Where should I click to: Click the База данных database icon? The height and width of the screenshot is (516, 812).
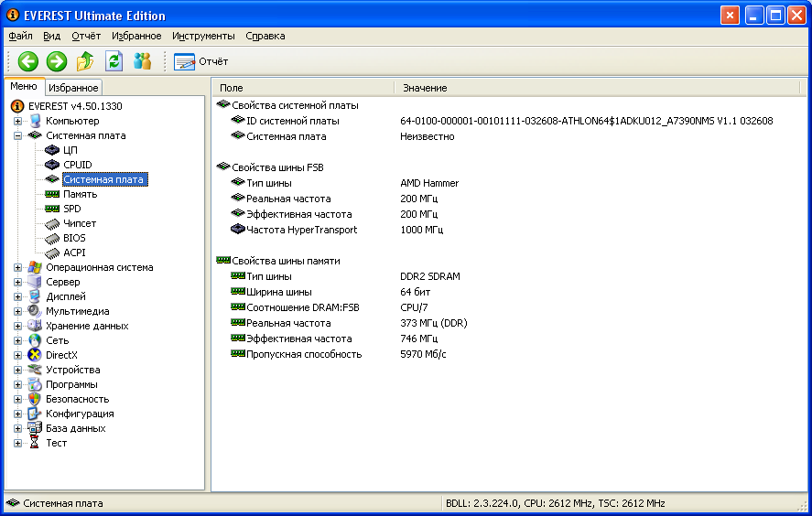click(35, 428)
